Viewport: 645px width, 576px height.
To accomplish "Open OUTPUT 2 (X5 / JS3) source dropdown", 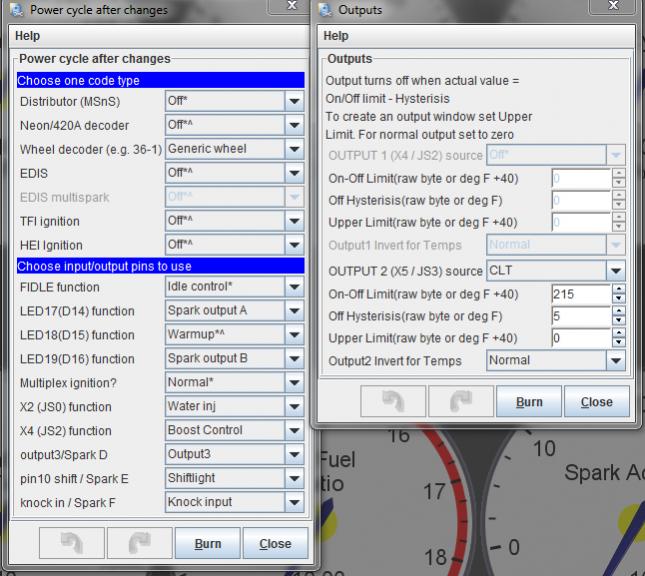I will [616, 271].
